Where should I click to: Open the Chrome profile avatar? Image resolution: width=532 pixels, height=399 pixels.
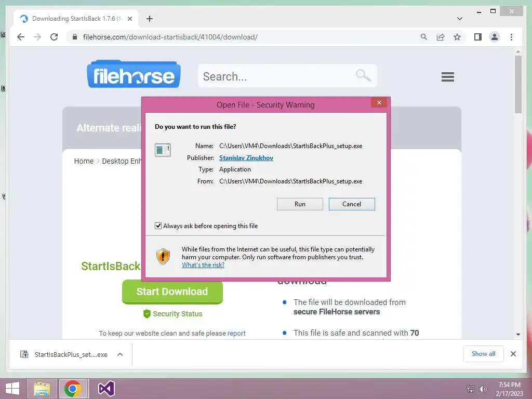coord(495,37)
